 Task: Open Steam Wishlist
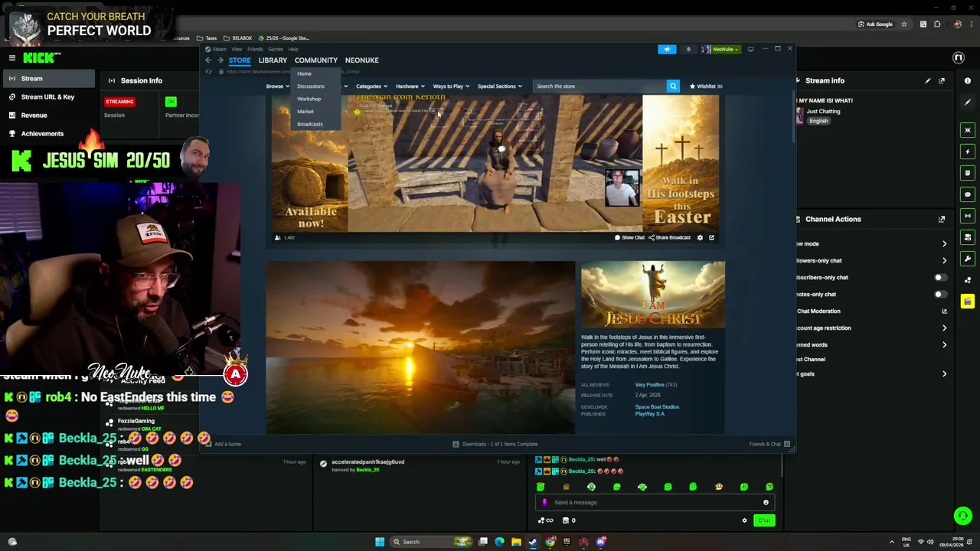coord(705,86)
